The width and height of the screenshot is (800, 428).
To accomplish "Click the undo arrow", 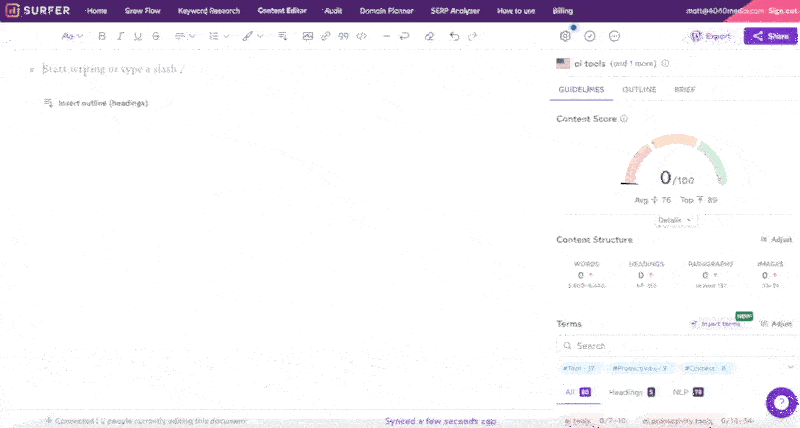I will (455, 36).
